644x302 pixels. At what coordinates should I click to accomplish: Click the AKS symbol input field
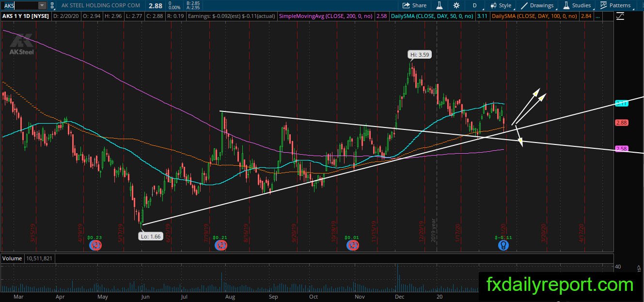pyautogui.click(x=19, y=6)
